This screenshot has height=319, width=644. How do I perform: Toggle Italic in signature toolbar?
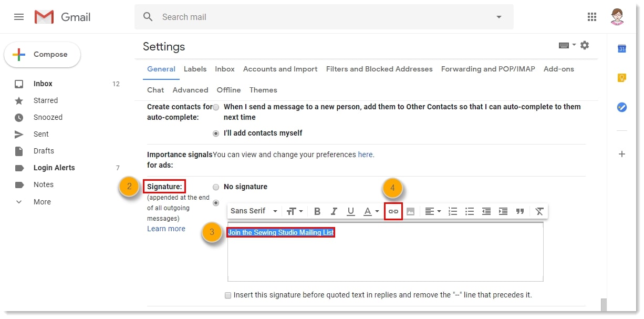pos(334,211)
